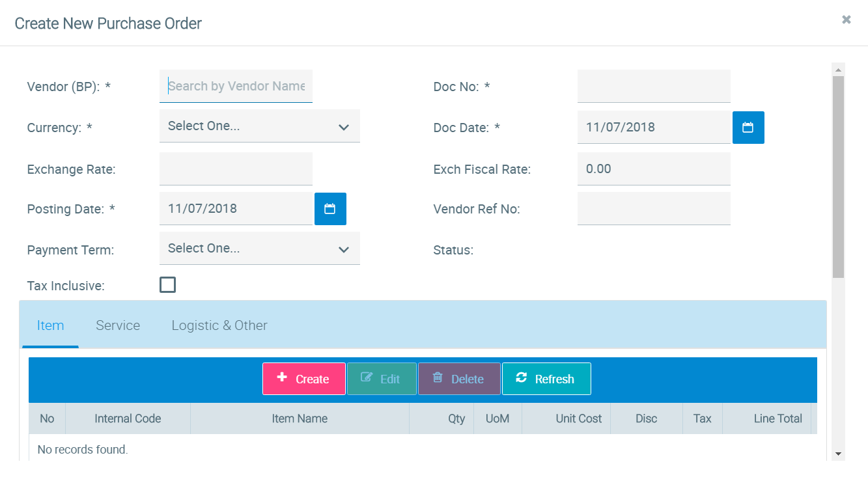Click the Item Name column header
Image resolution: width=868 pixels, height=492 pixels.
300,418
